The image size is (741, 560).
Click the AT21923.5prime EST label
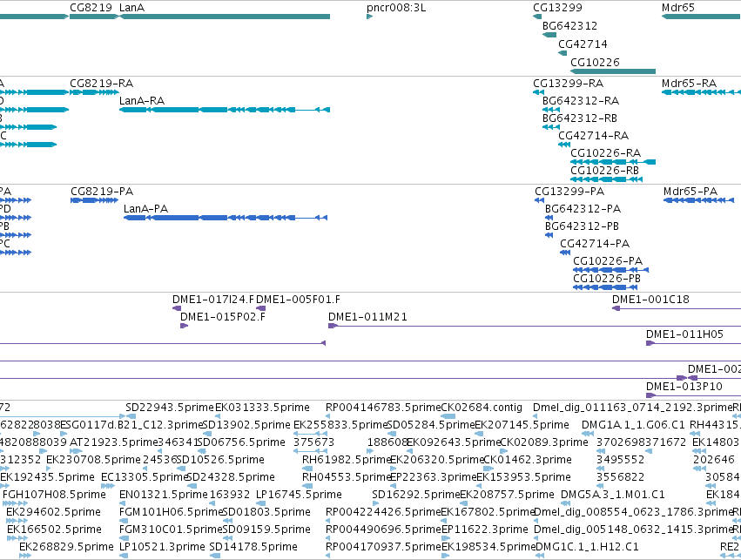[113, 442]
